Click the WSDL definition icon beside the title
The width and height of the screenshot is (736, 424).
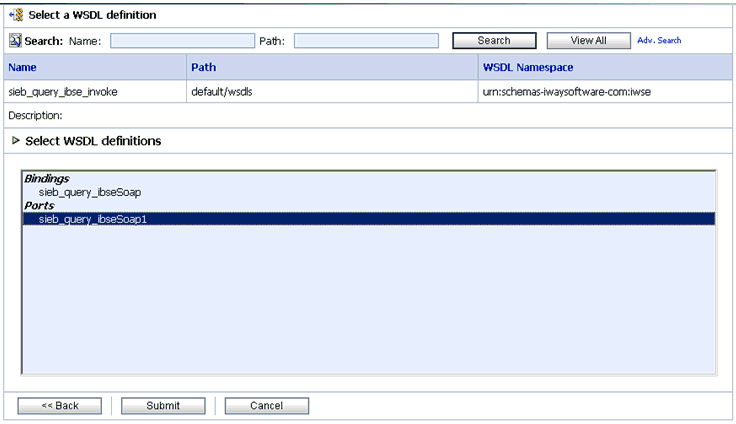pyautogui.click(x=16, y=15)
